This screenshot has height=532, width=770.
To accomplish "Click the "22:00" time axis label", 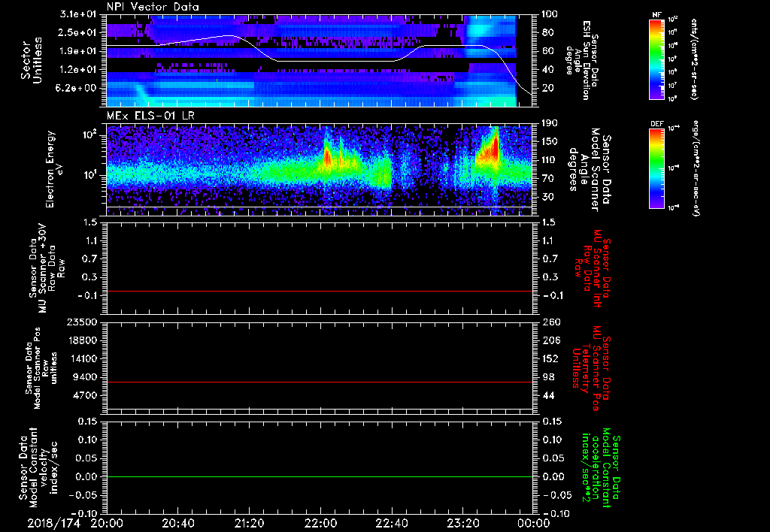I will pyautogui.click(x=320, y=523).
